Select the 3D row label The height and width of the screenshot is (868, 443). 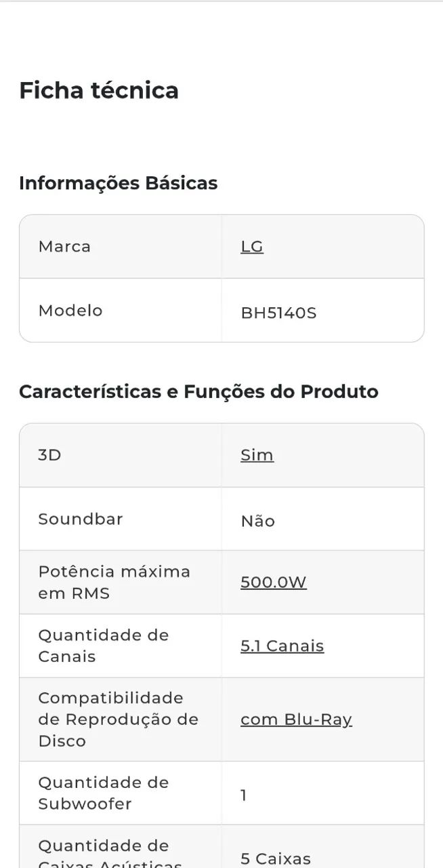(49, 455)
